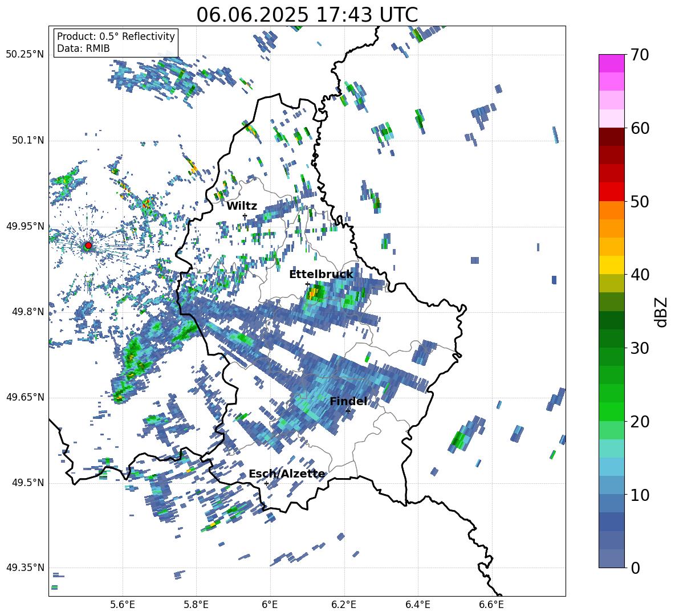The width and height of the screenshot is (675, 616).
Task: Click the Ettelbruck cross marker
Action: click(x=307, y=284)
